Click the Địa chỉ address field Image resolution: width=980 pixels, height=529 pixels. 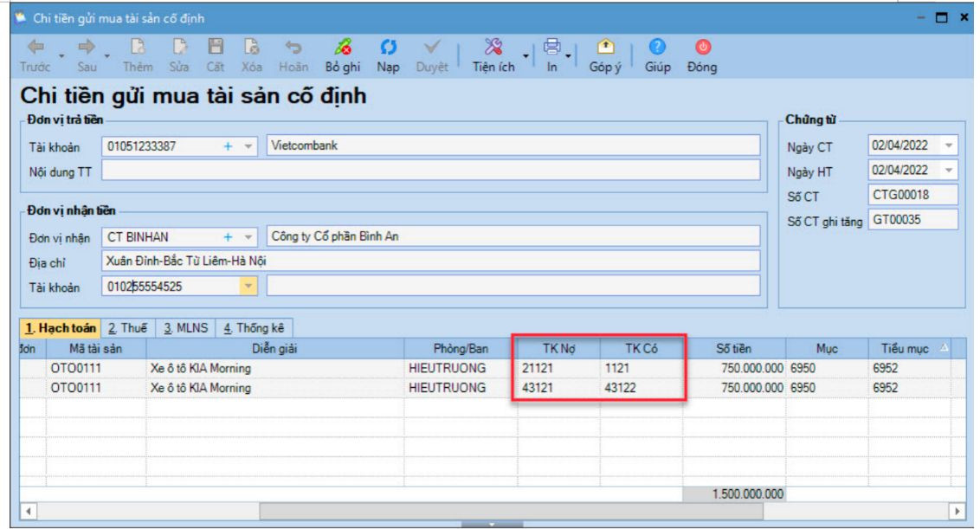[x=430, y=261]
